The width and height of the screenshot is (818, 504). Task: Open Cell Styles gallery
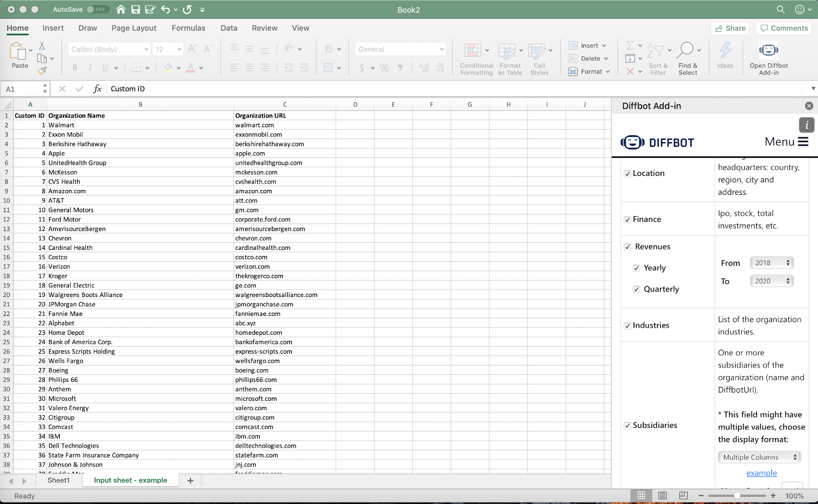[x=539, y=59]
